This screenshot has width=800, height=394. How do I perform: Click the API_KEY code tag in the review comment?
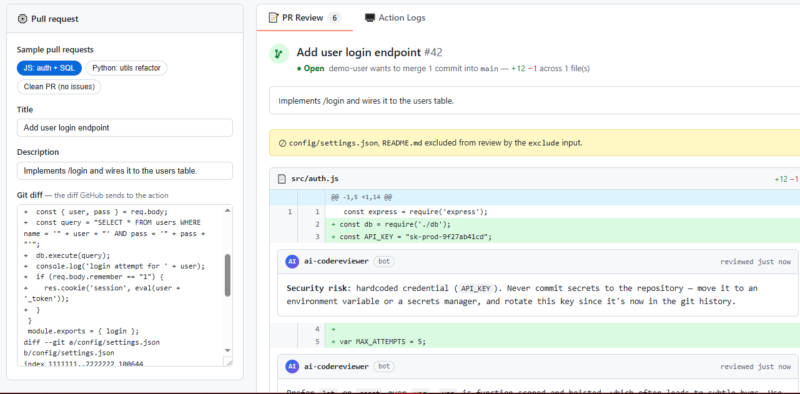point(475,288)
